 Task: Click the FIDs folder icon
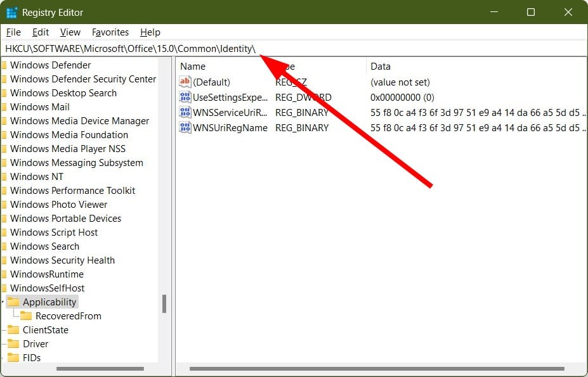[x=13, y=357]
